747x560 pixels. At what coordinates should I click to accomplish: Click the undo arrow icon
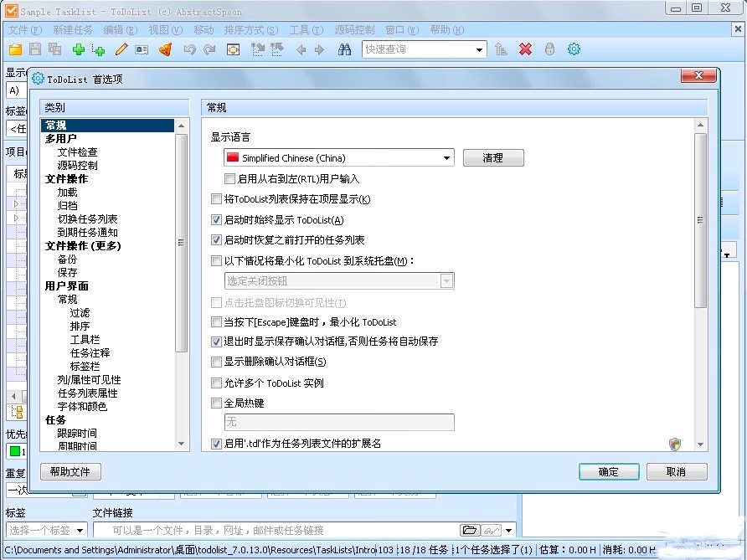click(189, 49)
